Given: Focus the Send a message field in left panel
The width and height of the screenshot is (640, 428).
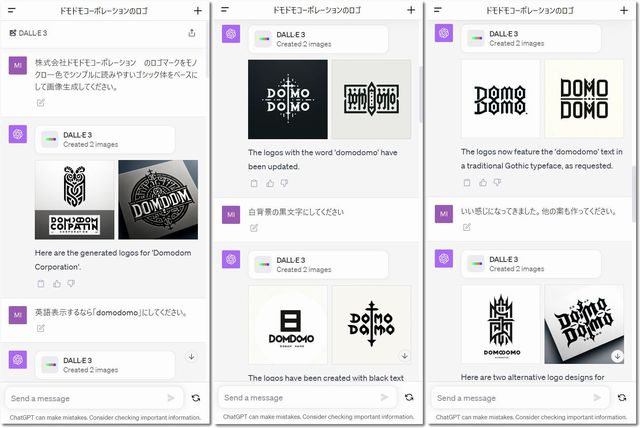Looking at the screenshot, I should point(93,398).
